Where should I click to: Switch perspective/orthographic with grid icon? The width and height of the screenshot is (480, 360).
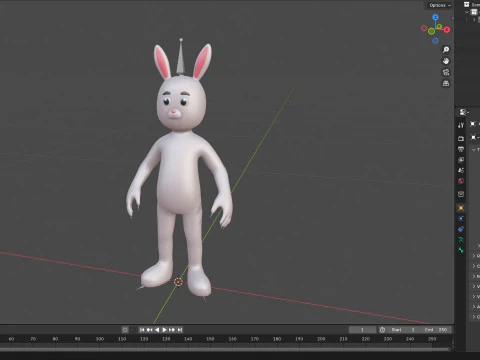pos(446,83)
